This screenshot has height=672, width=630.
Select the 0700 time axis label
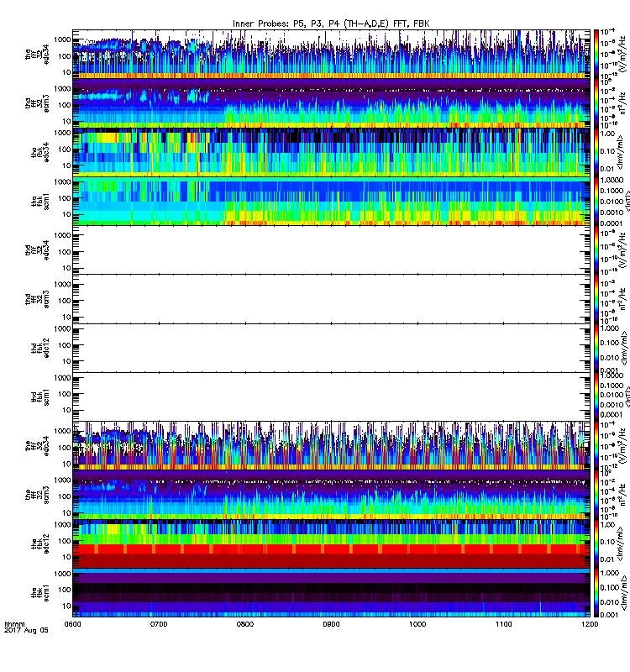point(159,624)
